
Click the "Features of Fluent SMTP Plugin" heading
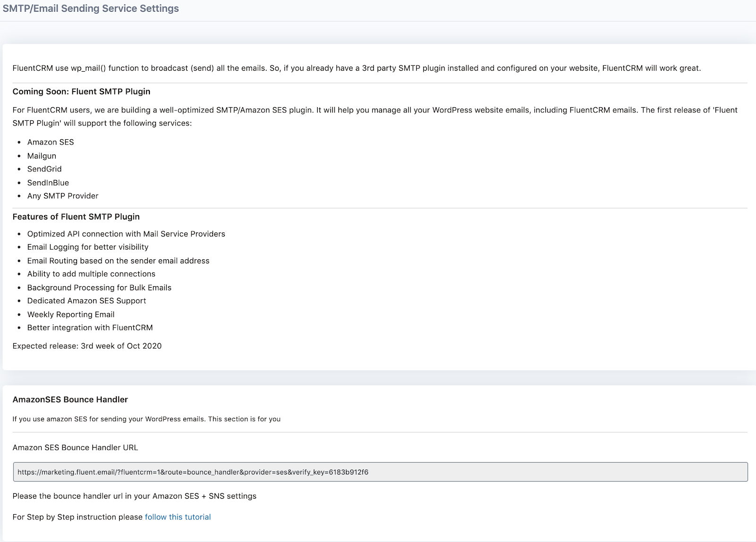[x=76, y=217]
